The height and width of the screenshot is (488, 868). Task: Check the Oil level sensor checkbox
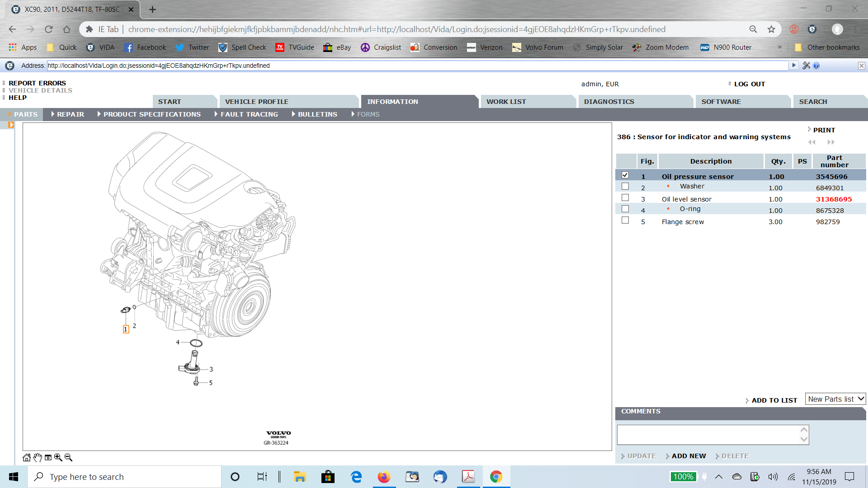click(625, 197)
